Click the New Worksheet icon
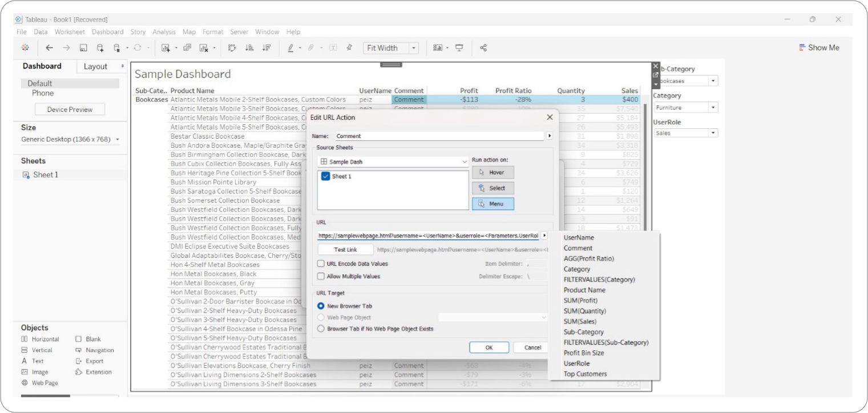The image size is (868, 413). click(x=166, y=48)
